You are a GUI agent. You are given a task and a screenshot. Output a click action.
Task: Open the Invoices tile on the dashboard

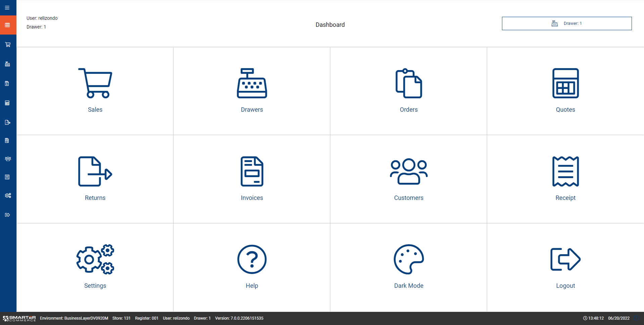pos(252,179)
